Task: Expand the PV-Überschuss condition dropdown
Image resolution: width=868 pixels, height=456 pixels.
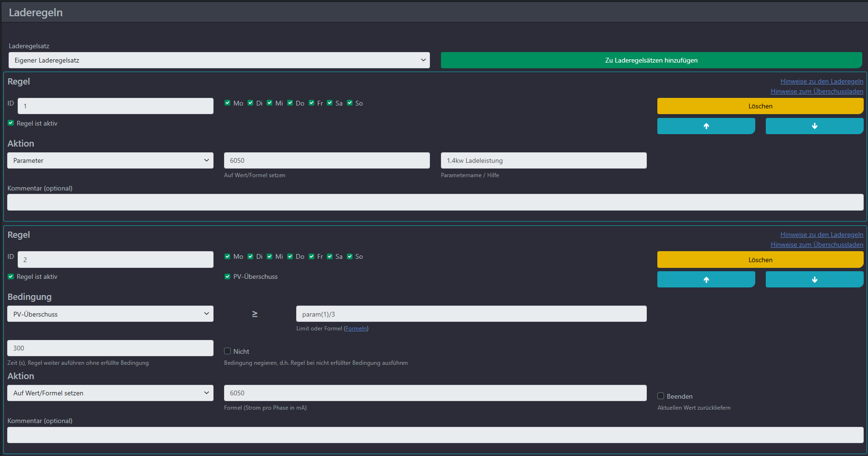Action: click(x=110, y=314)
